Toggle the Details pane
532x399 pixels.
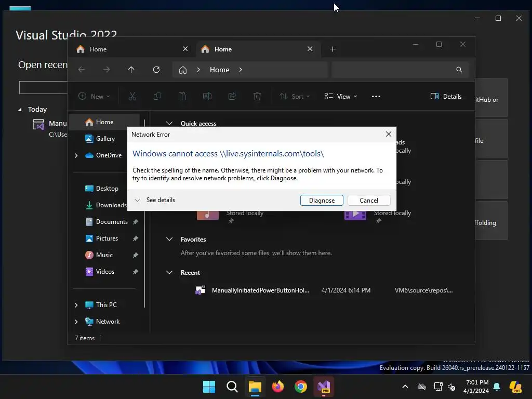(x=446, y=96)
